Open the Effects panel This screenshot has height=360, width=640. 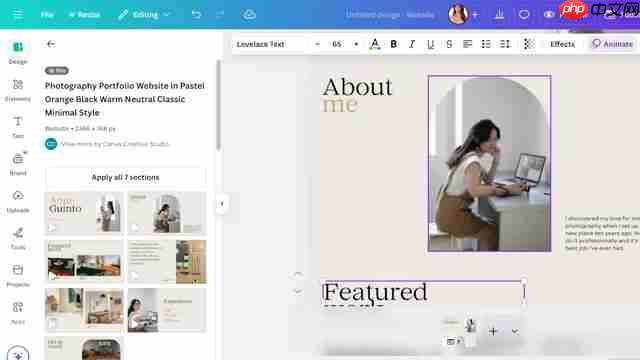point(562,44)
